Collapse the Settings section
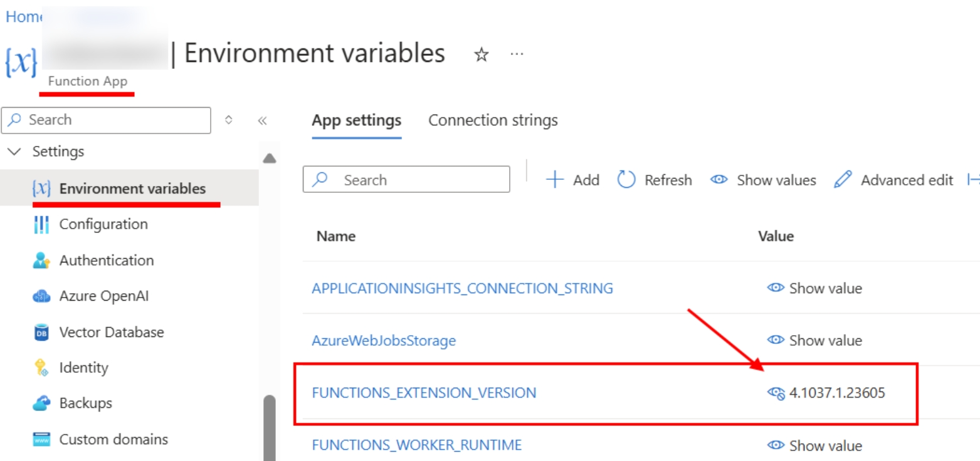This screenshot has height=461, width=980. coord(17,152)
